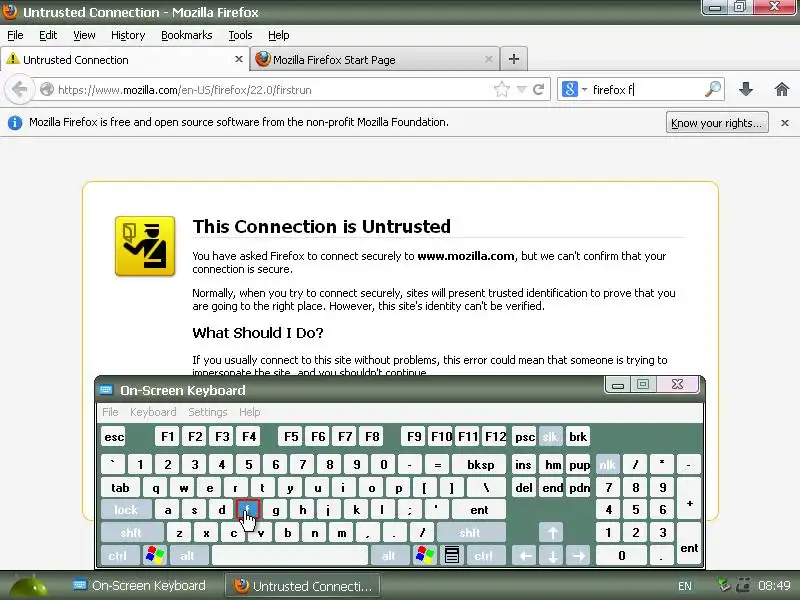The image size is (800, 600).
Task: Click the clock showing 08:49
Action: 774,586
